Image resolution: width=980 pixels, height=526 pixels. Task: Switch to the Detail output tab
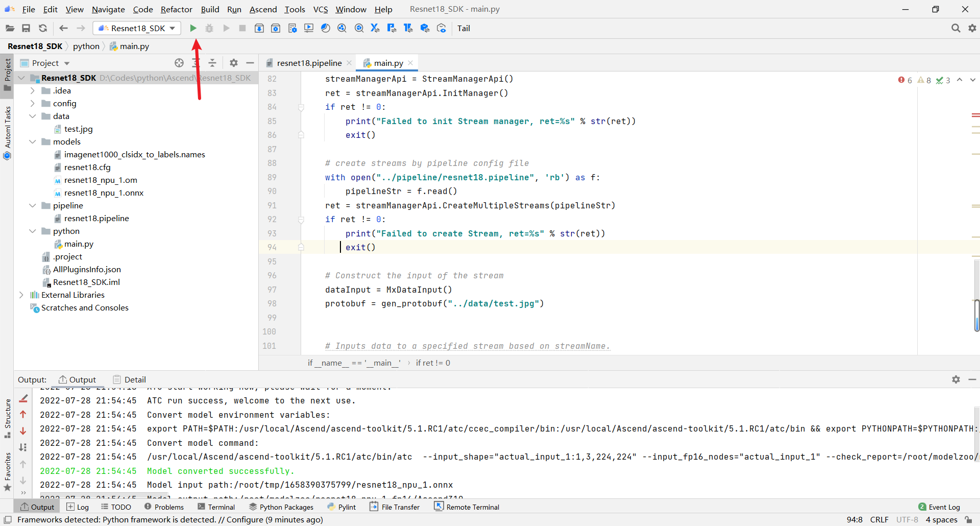[x=130, y=379]
